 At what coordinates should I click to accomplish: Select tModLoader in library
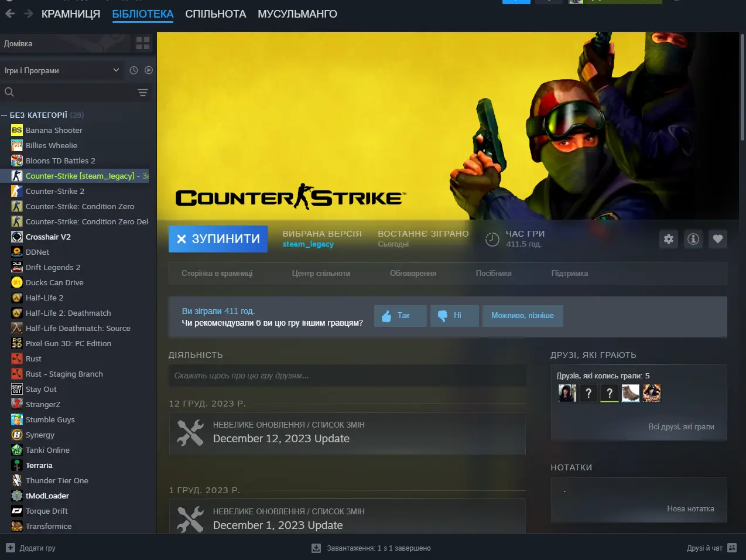tap(47, 496)
